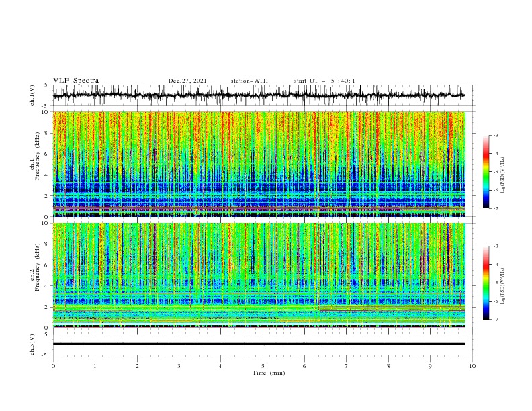
Task: Click the ch.1 spectrogram panel
Action: coord(259,164)
